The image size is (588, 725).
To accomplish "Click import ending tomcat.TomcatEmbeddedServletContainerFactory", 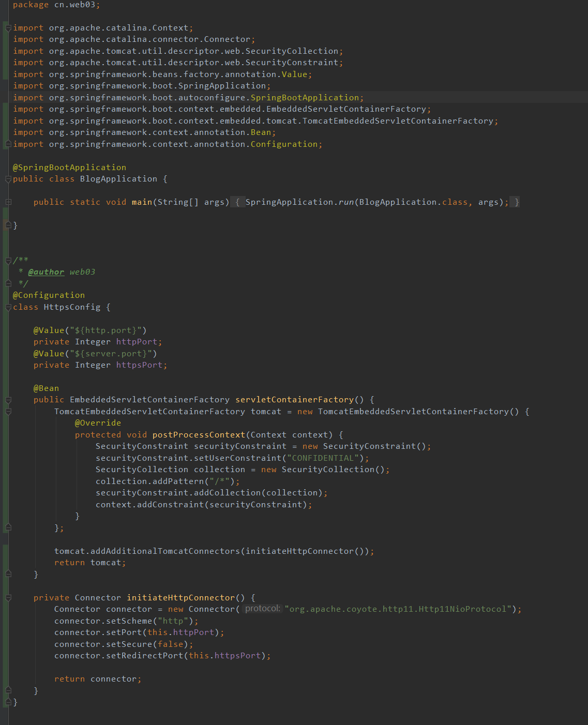I will click(255, 121).
